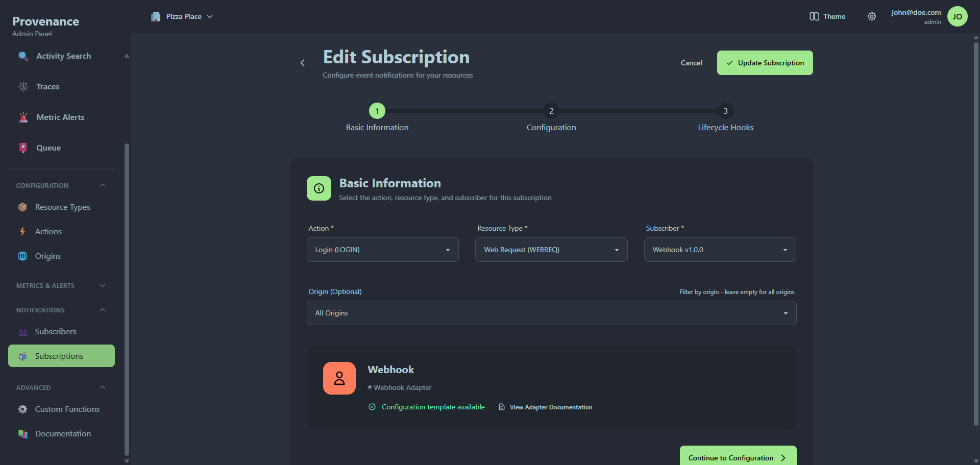Image resolution: width=980 pixels, height=465 pixels.
Task: Open Origins via the globe icon
Action: click(x=22, y=256)
